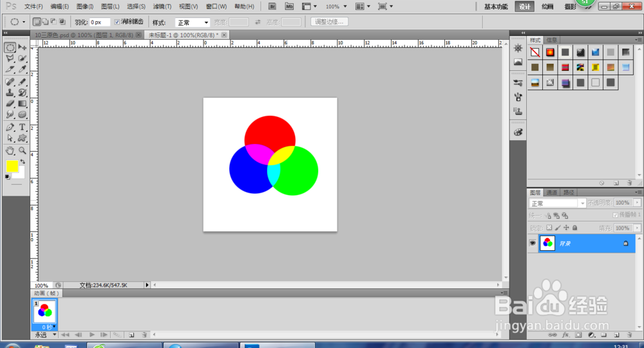Select the Polygonal Lasso tool
This screenshot has height=348, width=644.
(10, 59)
